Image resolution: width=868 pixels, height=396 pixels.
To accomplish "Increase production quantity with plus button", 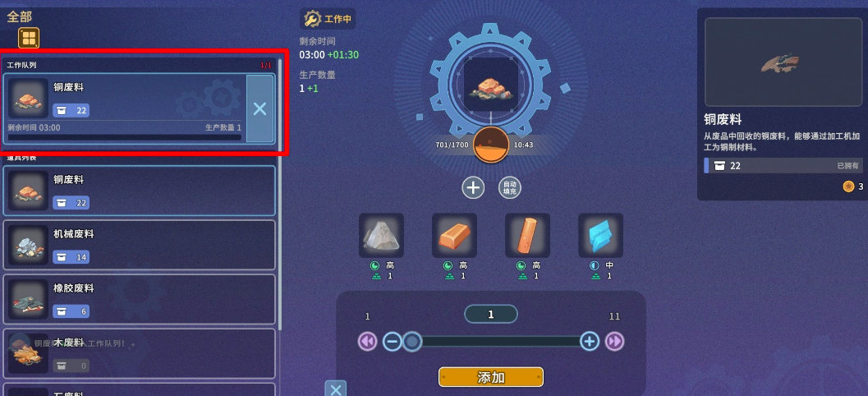I will tap(590, 341).
